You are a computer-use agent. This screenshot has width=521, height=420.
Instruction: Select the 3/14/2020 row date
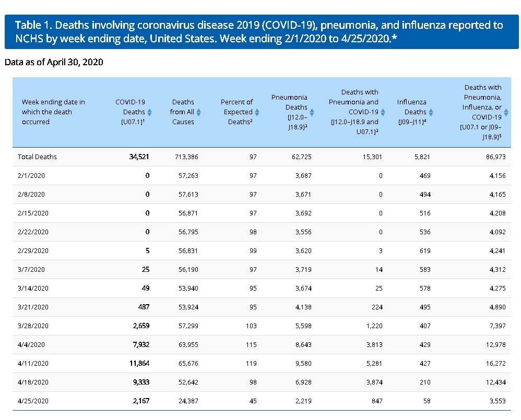pyautogui.click(x=33, y=288)
